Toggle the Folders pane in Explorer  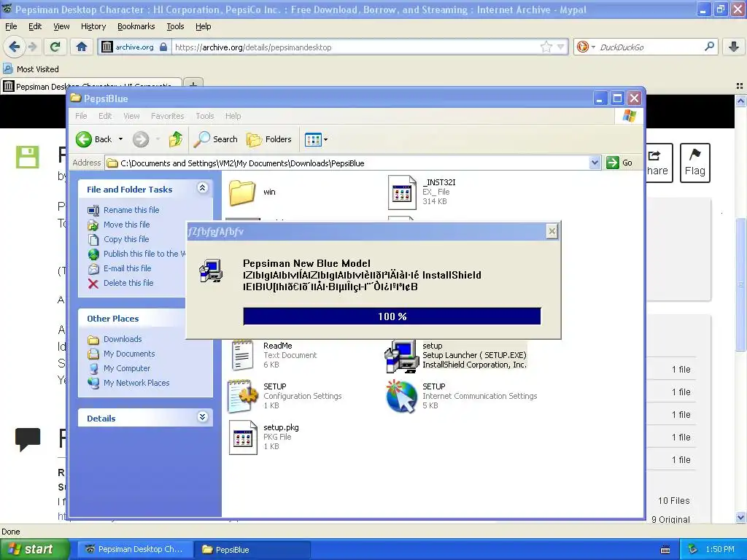pyautogui.click(x=268, y=139)
